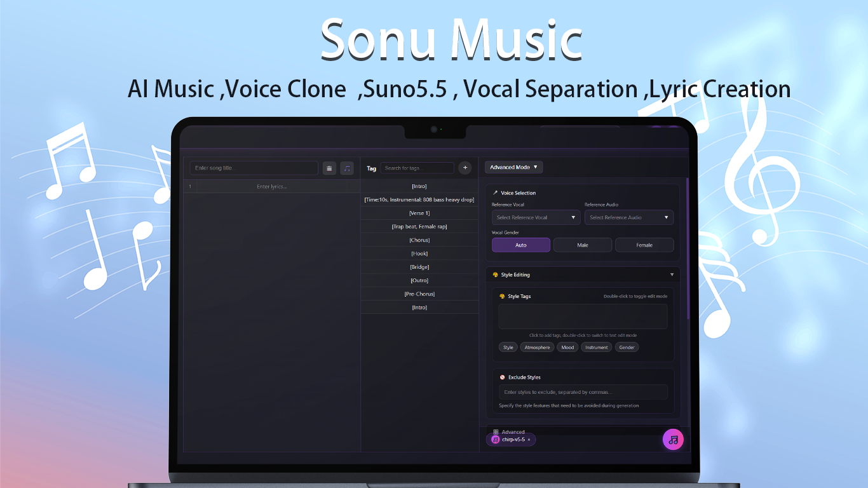Image resolution: width=868 pixels, height=488 pixels.
Task: Insert the [Pre-Chorus] tag
Action: point(419,294)
